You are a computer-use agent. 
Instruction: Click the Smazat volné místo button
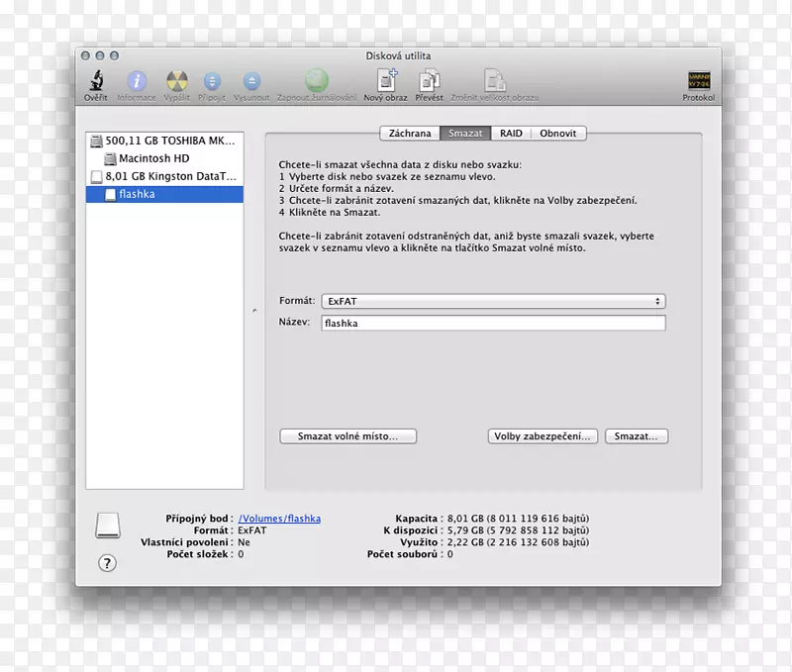[347, 435]
